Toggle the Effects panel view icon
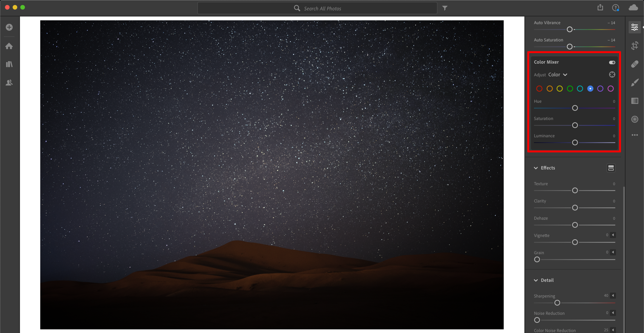The width and height of the screenshot is (644, 333). (611, 168)
